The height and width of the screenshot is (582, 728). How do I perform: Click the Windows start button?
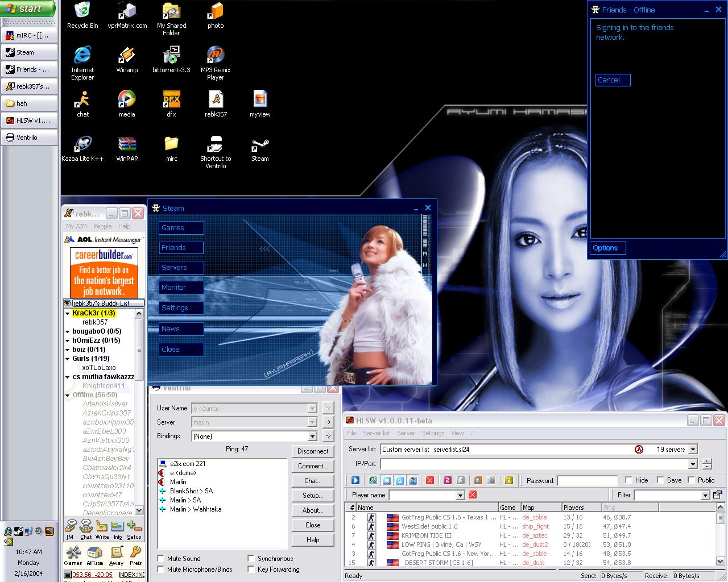click(x=28, y=9)
